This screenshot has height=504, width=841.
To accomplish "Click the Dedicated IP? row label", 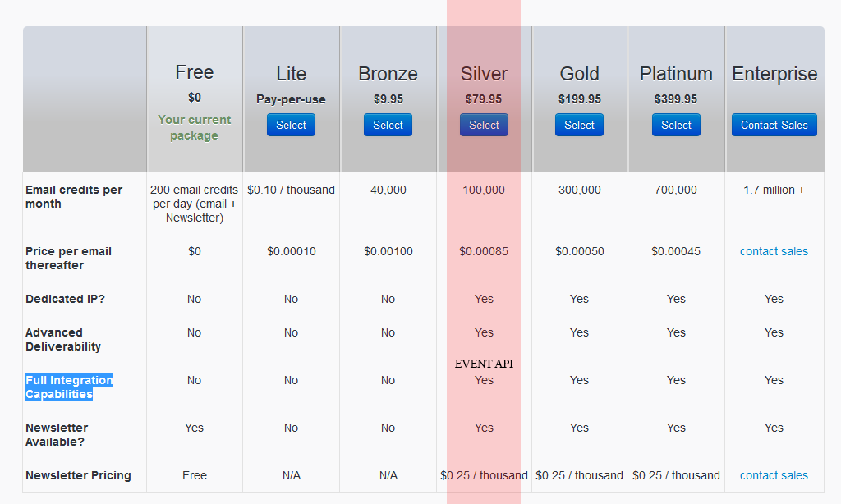I will point(65,299).
